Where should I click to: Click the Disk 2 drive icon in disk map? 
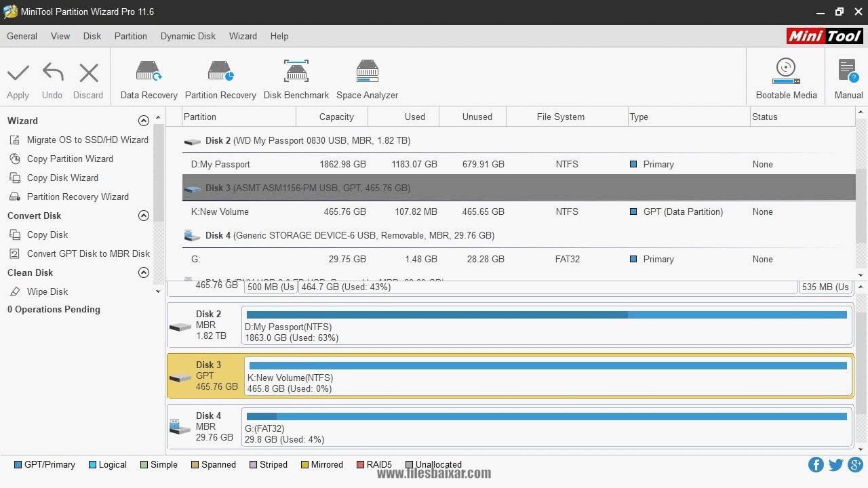click(180, 326)
